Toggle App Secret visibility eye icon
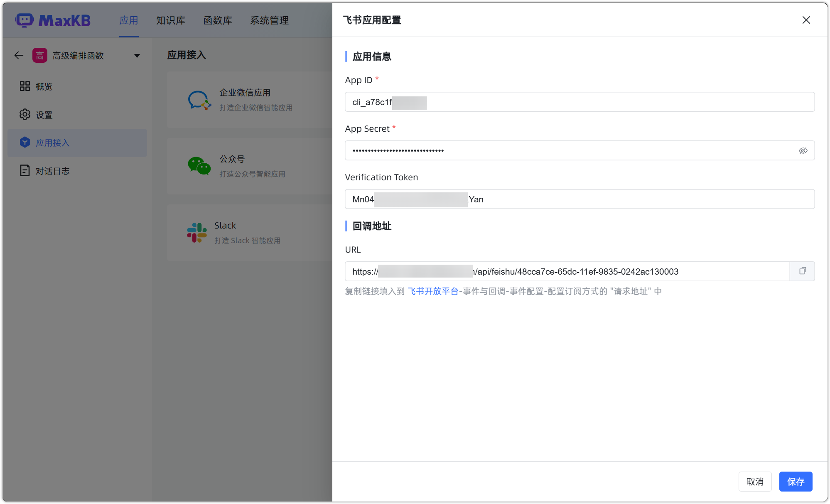 803,150
